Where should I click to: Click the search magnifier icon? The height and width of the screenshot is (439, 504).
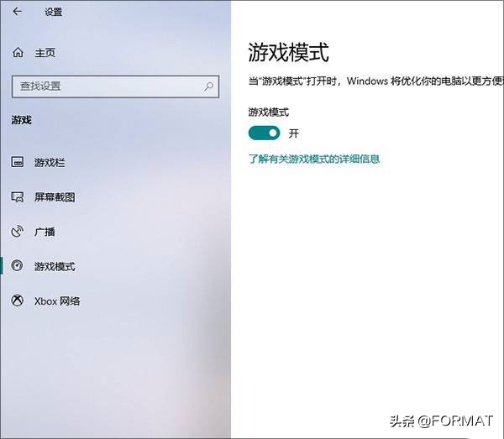(208, 86)
